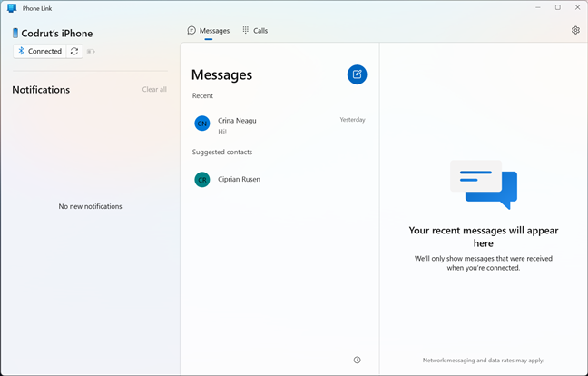The width and height of the screenshot is (588, 376).
Task: Click the 'No new notifications' text
Action: pyautogui.click(x=90, y=206)
